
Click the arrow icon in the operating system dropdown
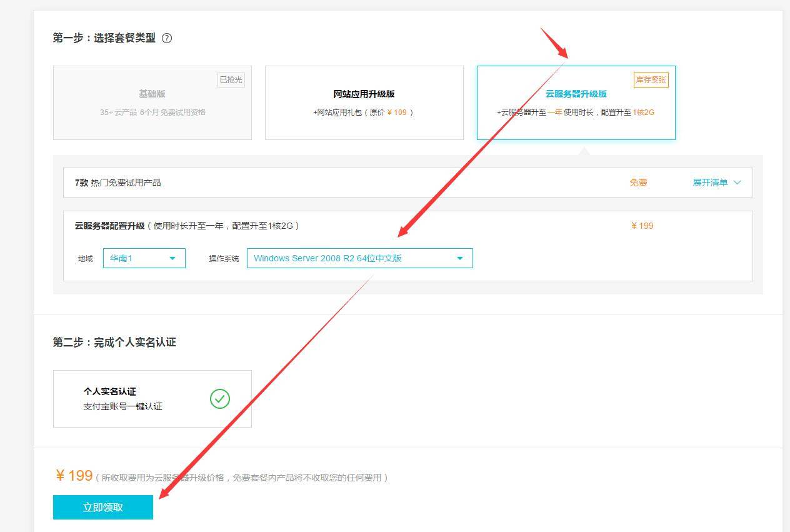(x=460, y=258)
